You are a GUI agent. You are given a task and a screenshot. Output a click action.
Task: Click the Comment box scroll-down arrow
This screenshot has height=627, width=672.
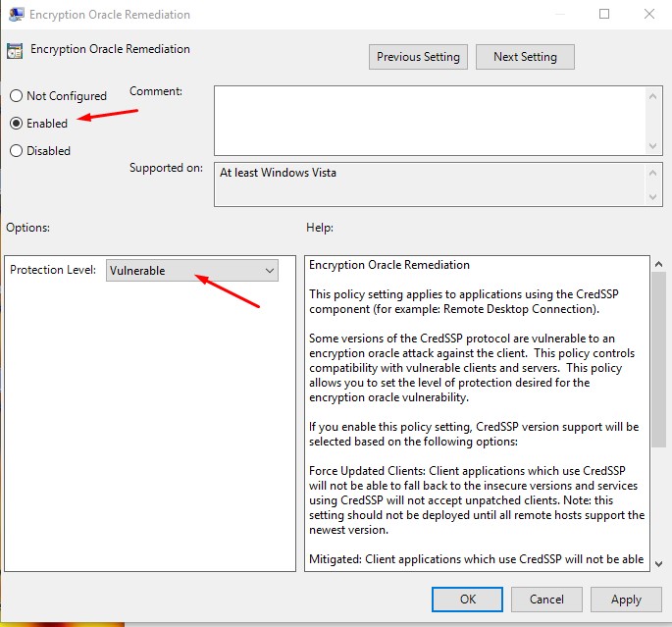[x=654, y=144]
